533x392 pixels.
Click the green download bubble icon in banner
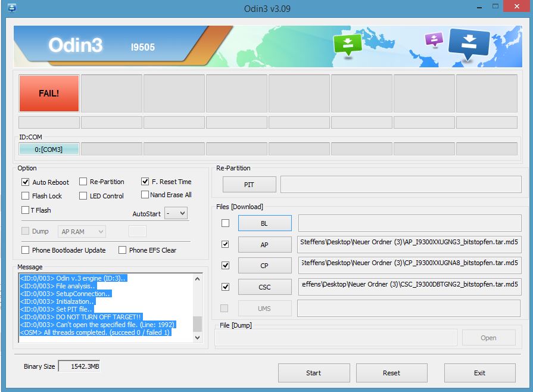pyautogui.click(x=348, y=45)
